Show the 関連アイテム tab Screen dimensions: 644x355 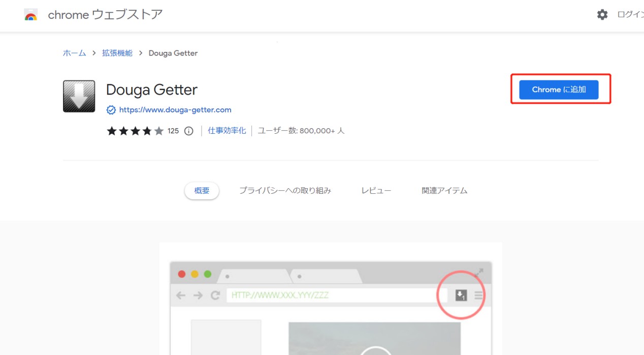444,191
